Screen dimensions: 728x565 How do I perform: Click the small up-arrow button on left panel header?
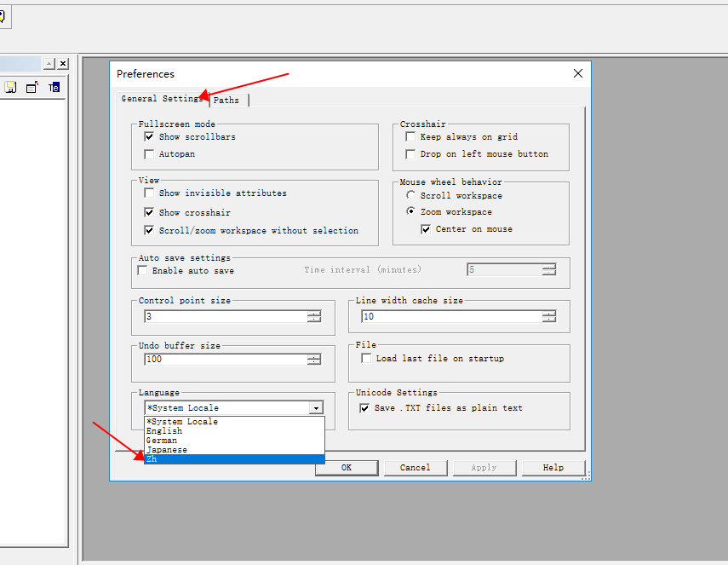pos(49,64)
